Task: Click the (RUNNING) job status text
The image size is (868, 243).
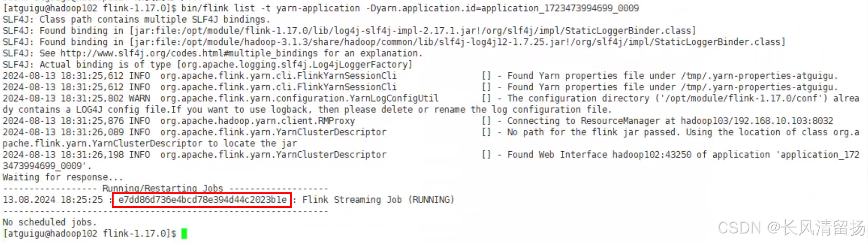Action: [431, 200]
